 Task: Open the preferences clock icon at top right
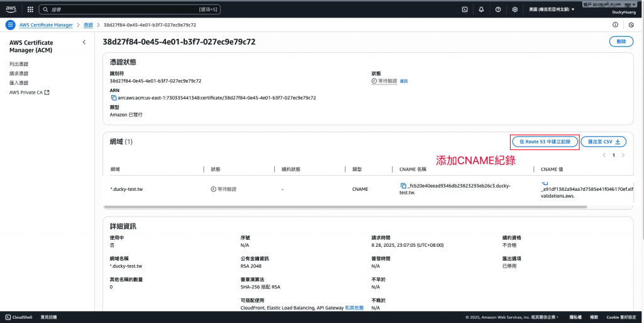[631, 25]
